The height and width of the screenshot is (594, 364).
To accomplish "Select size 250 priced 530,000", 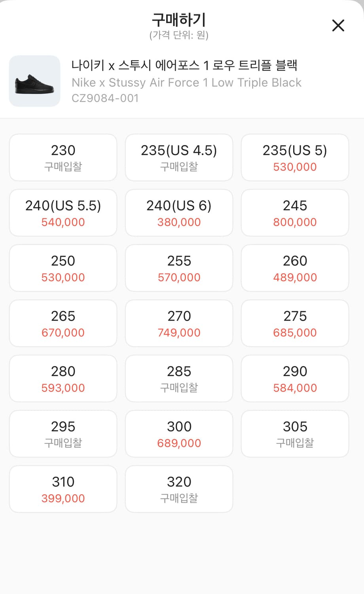I will pos(63,268).
